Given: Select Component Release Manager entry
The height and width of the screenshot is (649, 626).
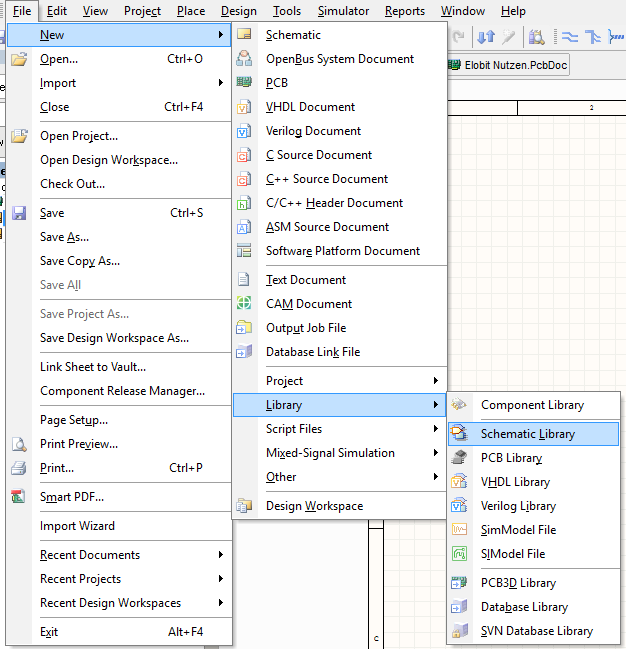Looking at the screenshot, I should [122, 391].
